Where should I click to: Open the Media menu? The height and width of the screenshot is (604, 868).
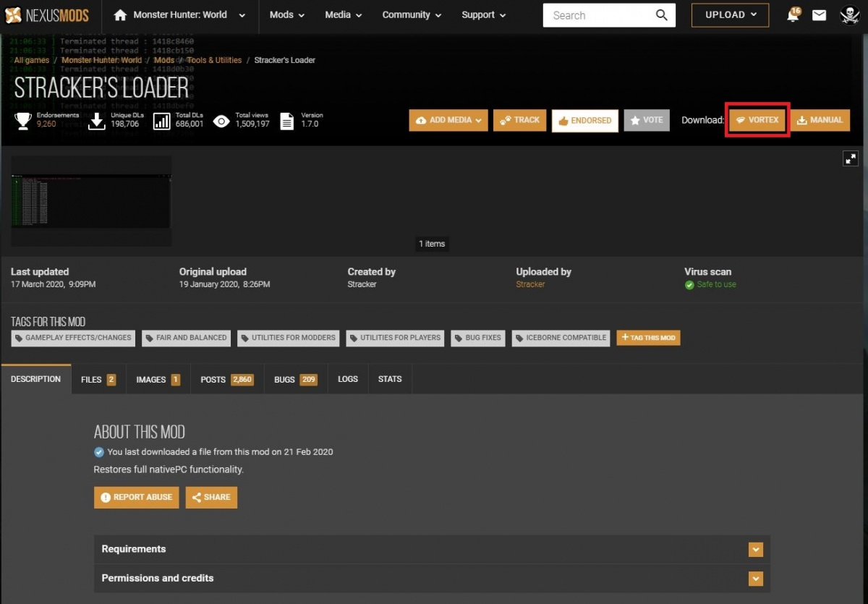pyautogui.click(x=344, y=15)
